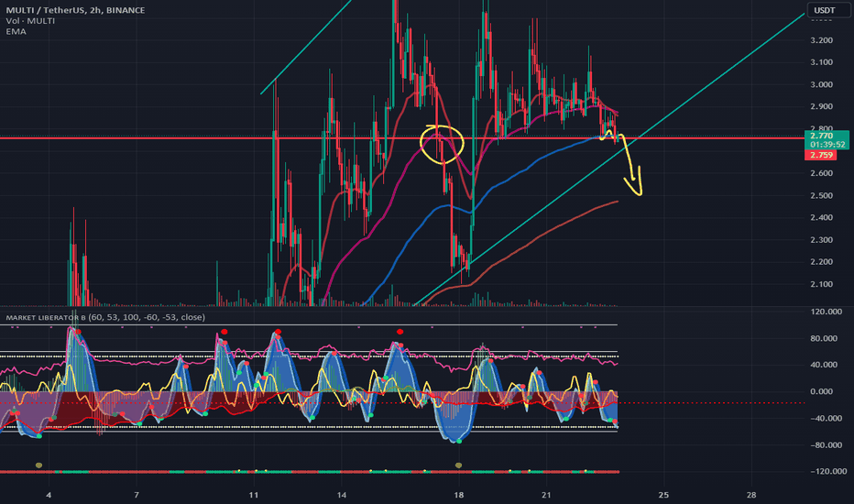Screen dimensions: 854x504
Task: Click the 2.400 price axis label
Action: [x=821, y=217]
